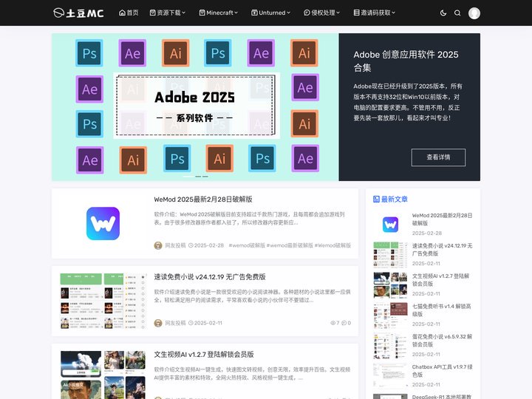Click sidebar 速读免费小说 thumbnail
Screen dimensions: 532x399
tap(390, 255)
